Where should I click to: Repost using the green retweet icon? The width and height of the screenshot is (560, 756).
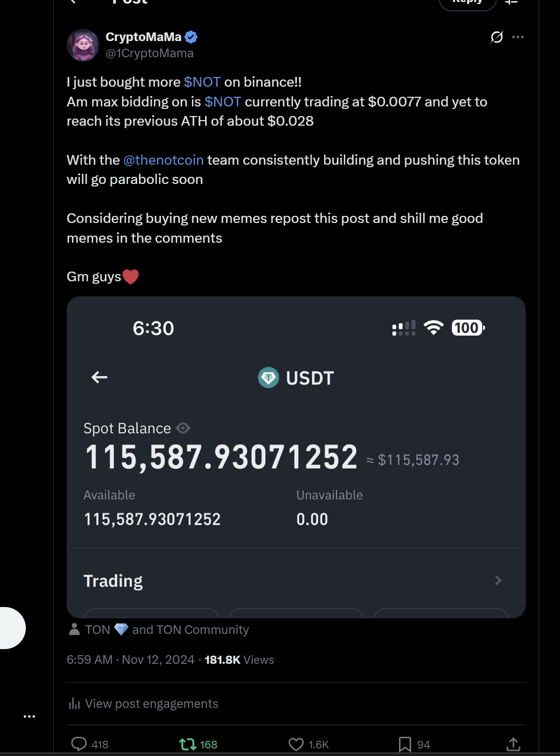(x=188, y=744)
